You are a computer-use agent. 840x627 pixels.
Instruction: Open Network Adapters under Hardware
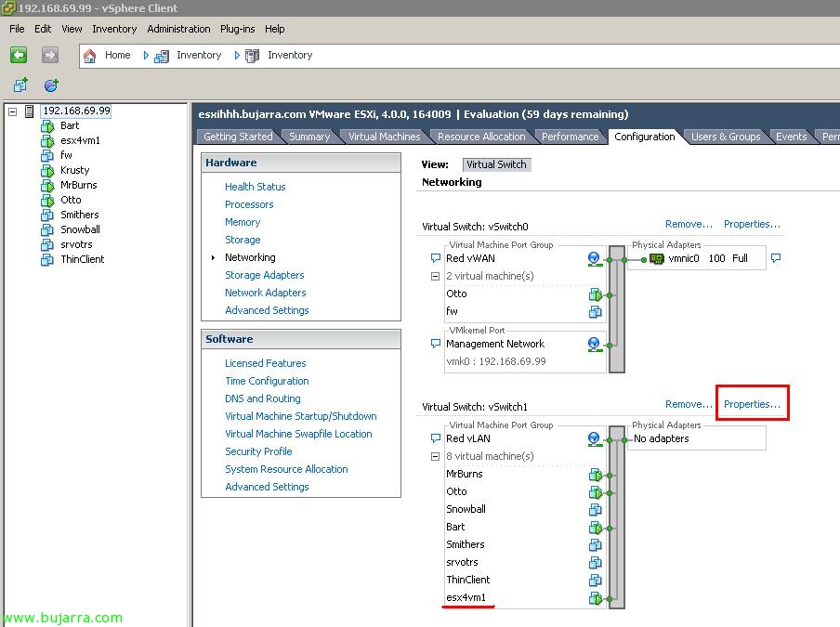(266, 293)
